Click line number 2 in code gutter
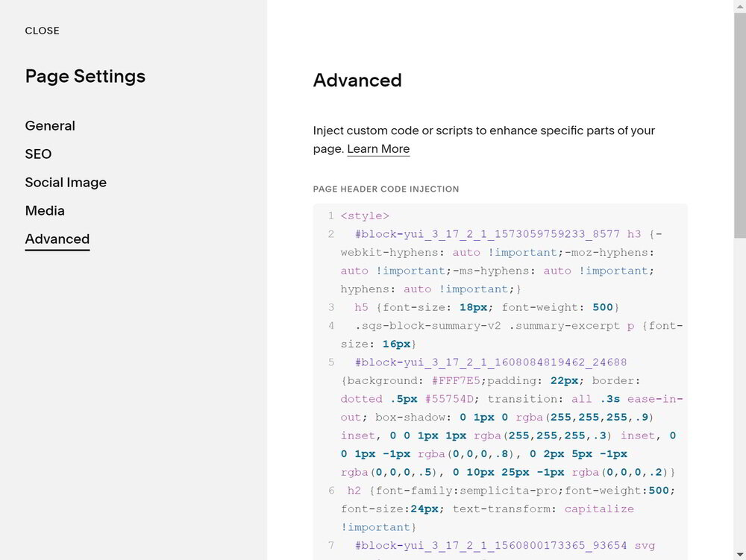 coord(330,234)
